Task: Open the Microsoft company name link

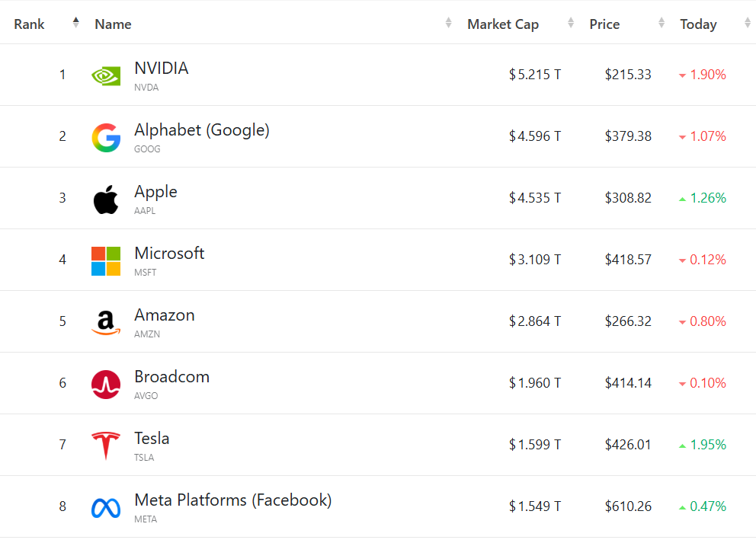Action: (169, 254)
